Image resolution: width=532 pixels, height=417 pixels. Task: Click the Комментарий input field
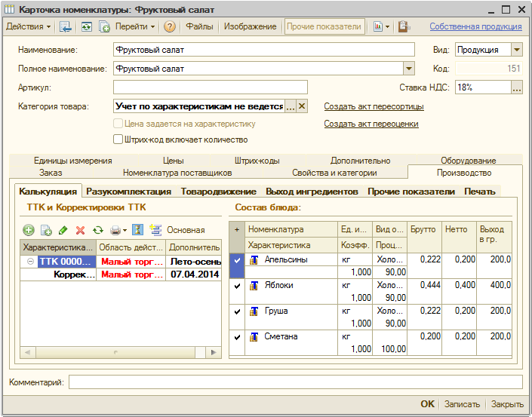[296, 382]
